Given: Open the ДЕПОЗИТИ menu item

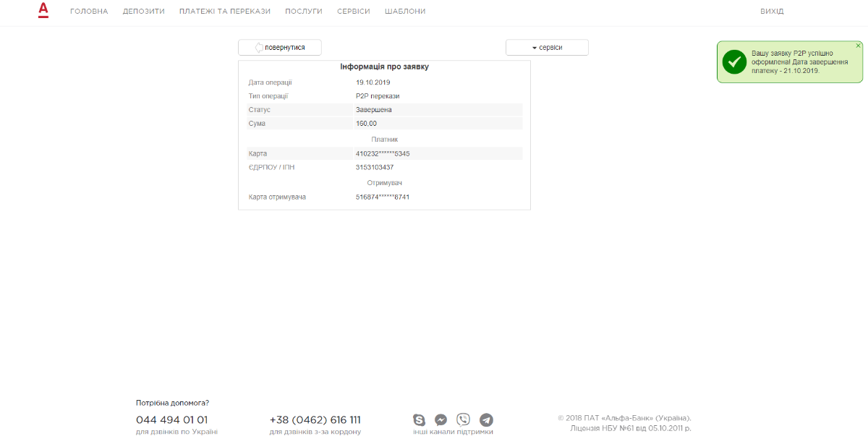Looking at the screenshot, I should pos(144,12).
